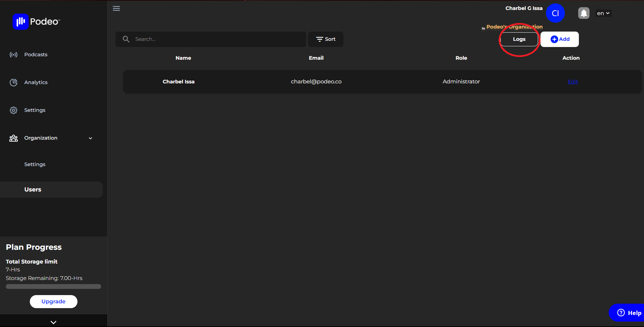Click the Add user button
This screenshot has height=327, width=644.
tap(560, 39)
